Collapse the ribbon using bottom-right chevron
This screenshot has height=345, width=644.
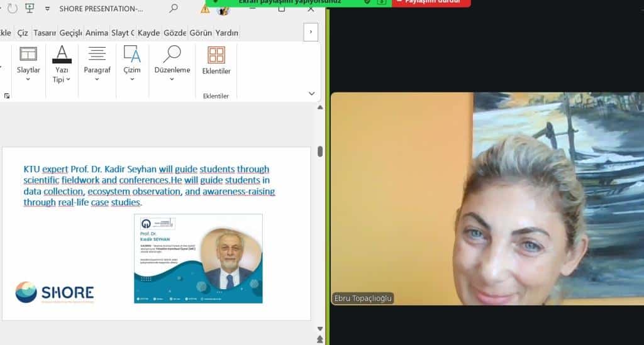[311, 94]
